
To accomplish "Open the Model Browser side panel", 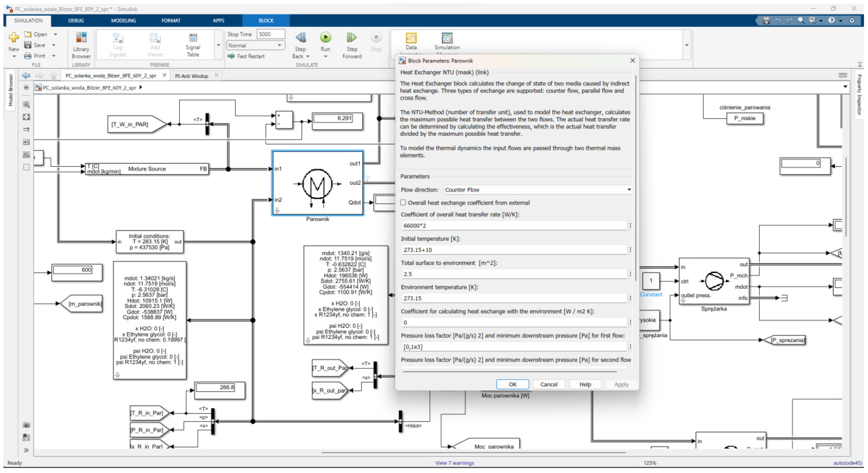I will pyautogui.click(x=10, y=90).
